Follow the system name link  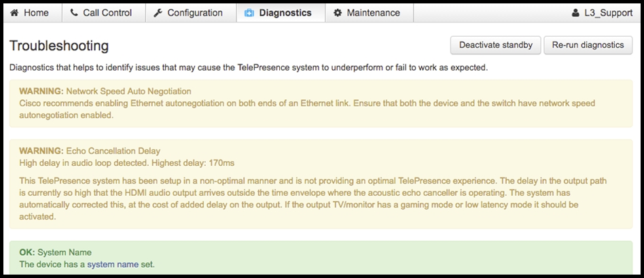tap(113, 264)
